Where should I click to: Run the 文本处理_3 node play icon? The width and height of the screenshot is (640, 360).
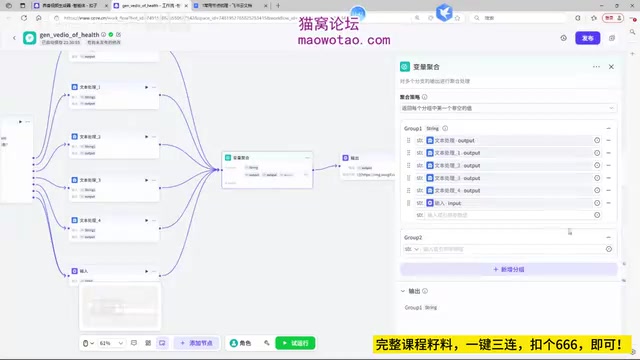[x=146, y=180]
